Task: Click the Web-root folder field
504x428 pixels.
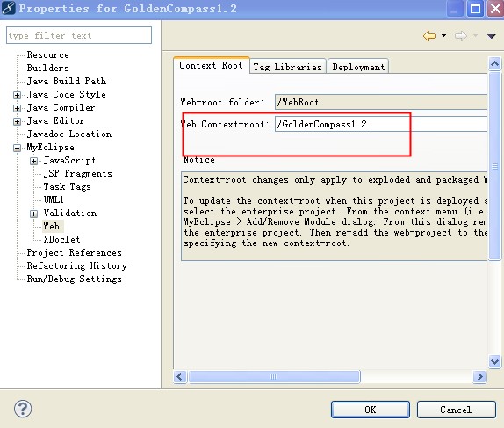Action: (382, 102)
